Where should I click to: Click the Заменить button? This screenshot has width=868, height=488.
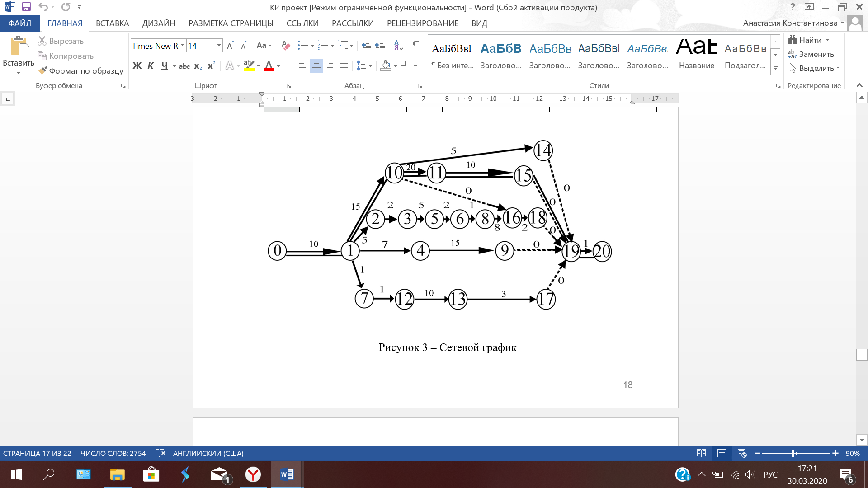pyautogui.click(x=811, y=54)
